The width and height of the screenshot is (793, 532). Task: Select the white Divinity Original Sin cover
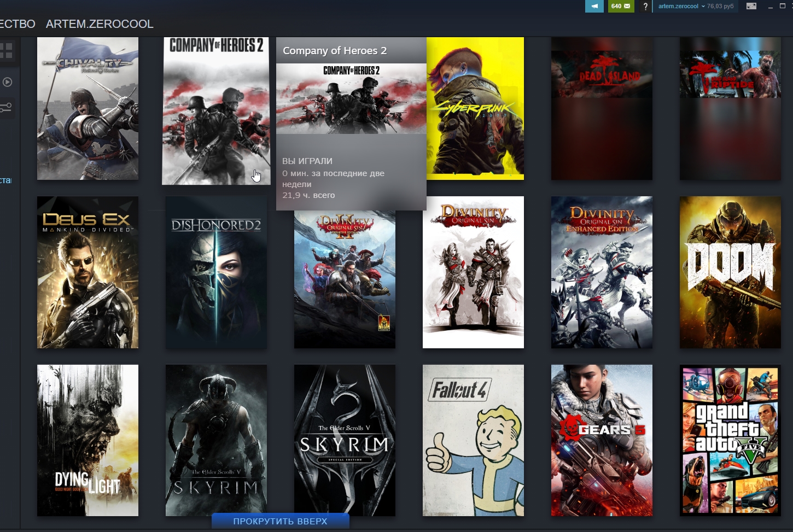pyautogui.click(x=473, y=272)
